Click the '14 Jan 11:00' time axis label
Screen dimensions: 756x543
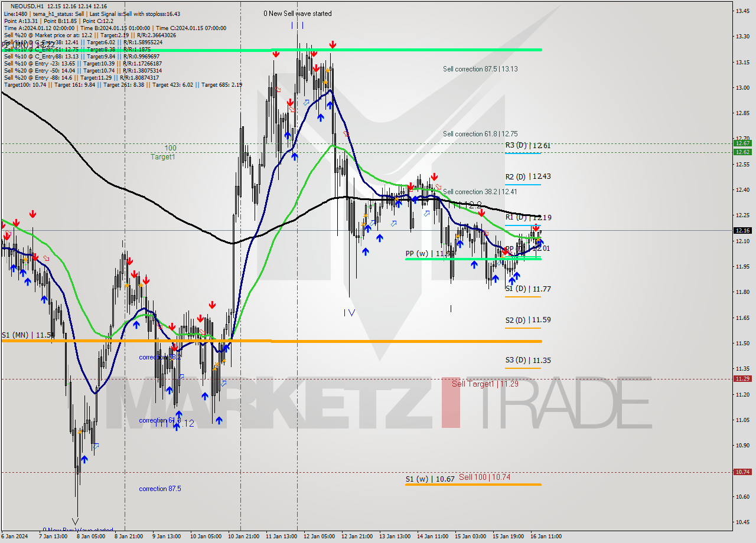432,537
